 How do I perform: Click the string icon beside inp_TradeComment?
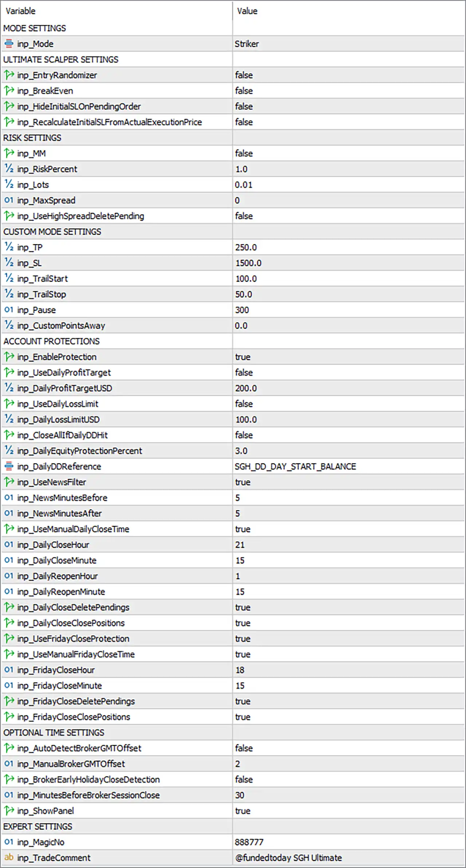[9, 857]
